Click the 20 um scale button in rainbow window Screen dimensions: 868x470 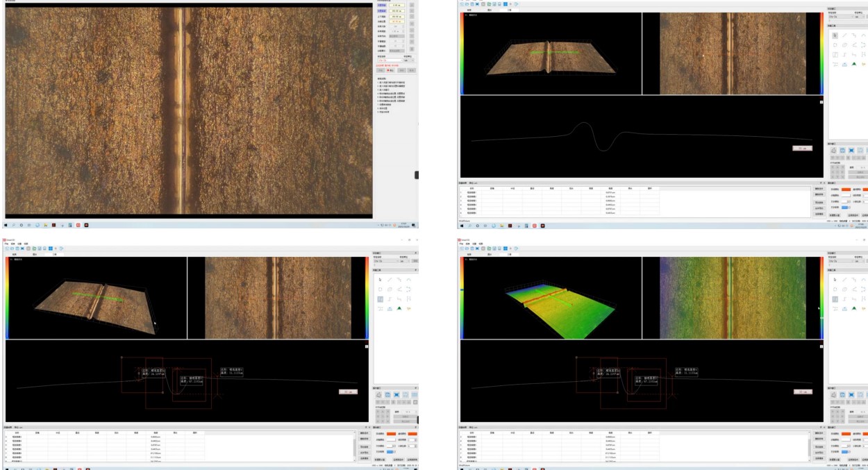(x=801, y=392)
